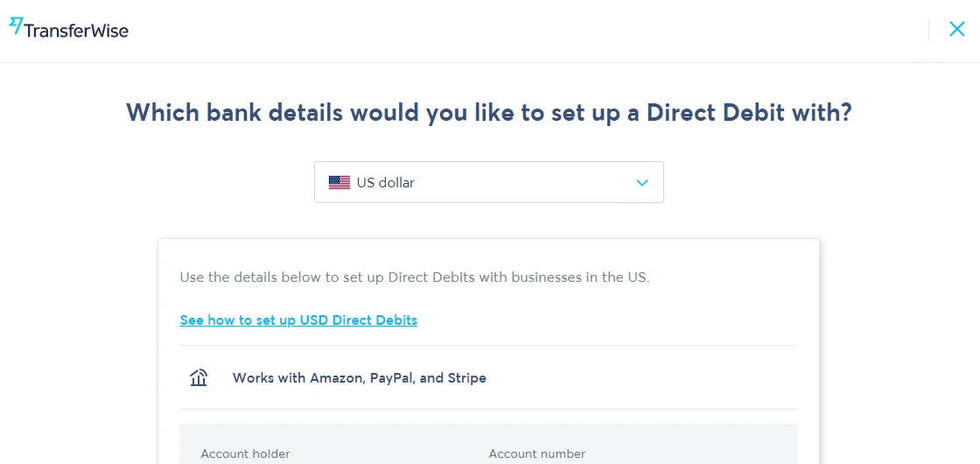Click the word 'Stripe' in the works-with row
The image size is (980, 464).
click(x=467, y=377)
